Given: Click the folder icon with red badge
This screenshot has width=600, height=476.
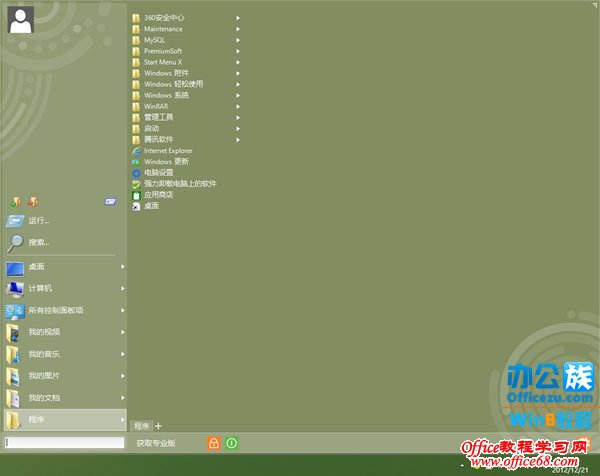Looking at the screenshot, I should pyautogui.click(x=33, y=201).
